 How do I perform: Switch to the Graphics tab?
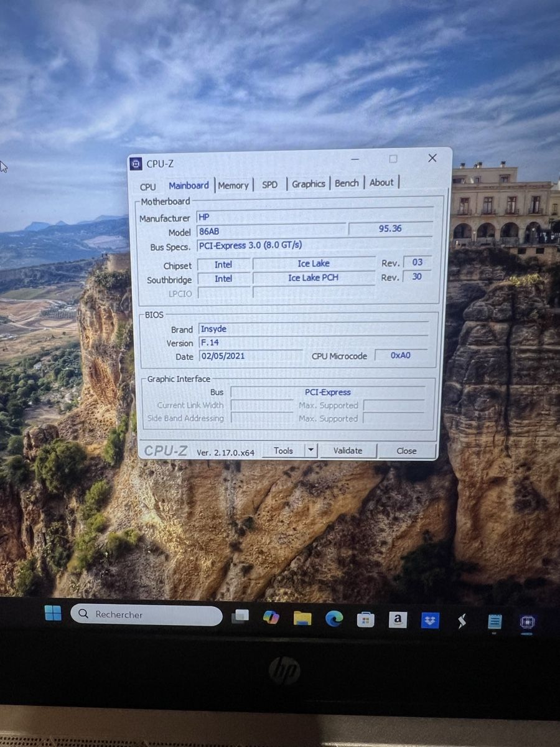(x=309, y=184)
